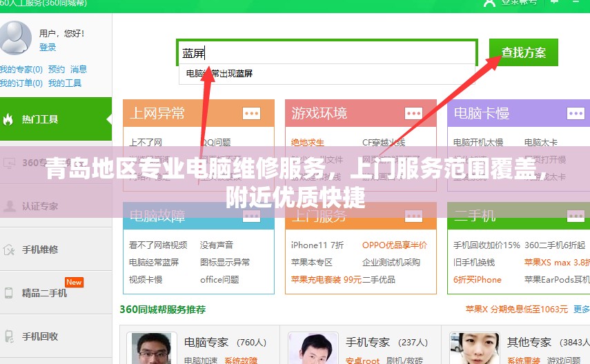Click the 其他专家 expert photo
The width and height of the screenshot is (590, 364).
[475, 348]
